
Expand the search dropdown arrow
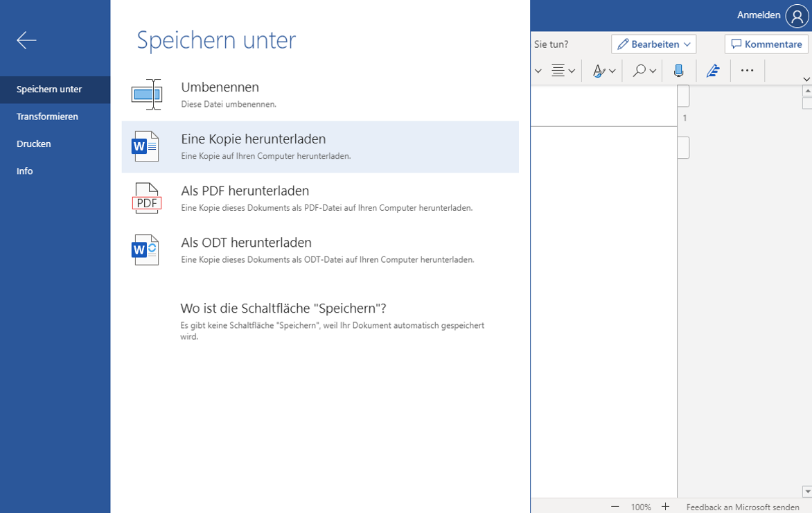pyautogui.click(x=653, y=71)
